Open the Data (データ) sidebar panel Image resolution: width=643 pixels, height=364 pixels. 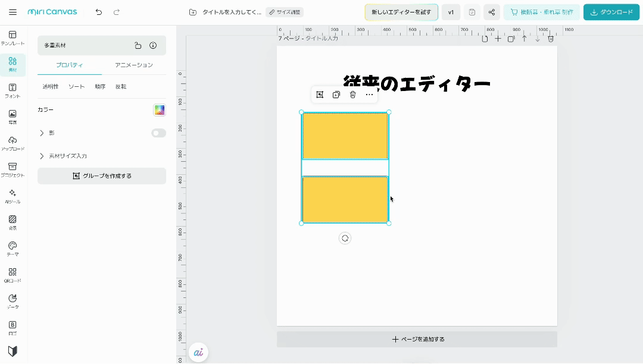(13, 302)
